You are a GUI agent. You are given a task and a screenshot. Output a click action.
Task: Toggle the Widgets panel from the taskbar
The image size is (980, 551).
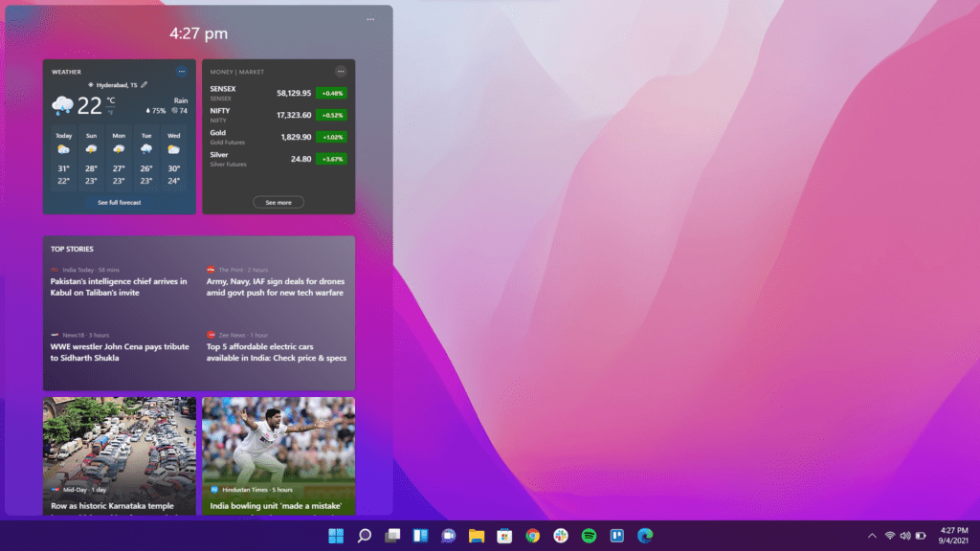pyautogui.click(x=420, y=536)
